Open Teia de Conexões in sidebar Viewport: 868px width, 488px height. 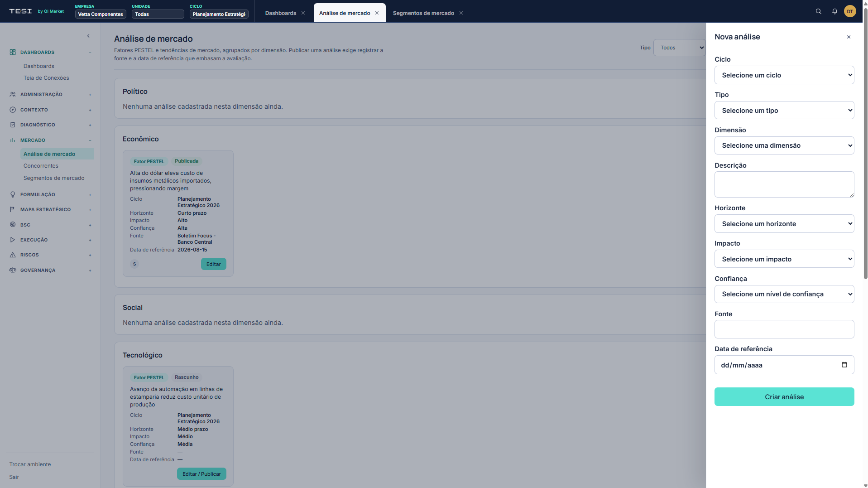pyautogui.click(x=46, y=78)
